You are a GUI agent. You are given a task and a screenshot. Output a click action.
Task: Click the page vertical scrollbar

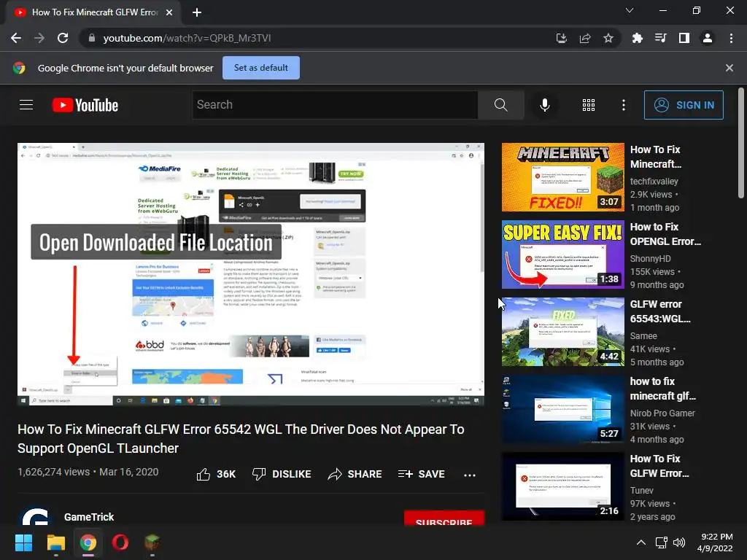click(741, 143)
